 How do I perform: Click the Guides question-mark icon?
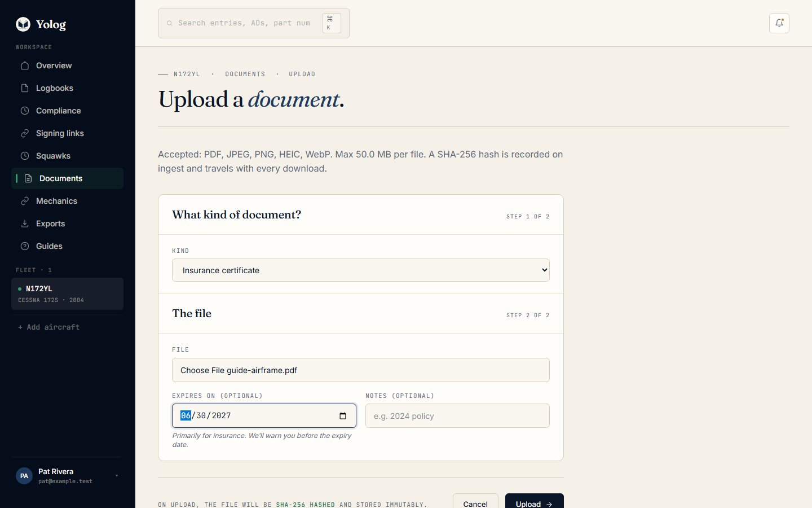pyautogui.click(x=25, y=246)
